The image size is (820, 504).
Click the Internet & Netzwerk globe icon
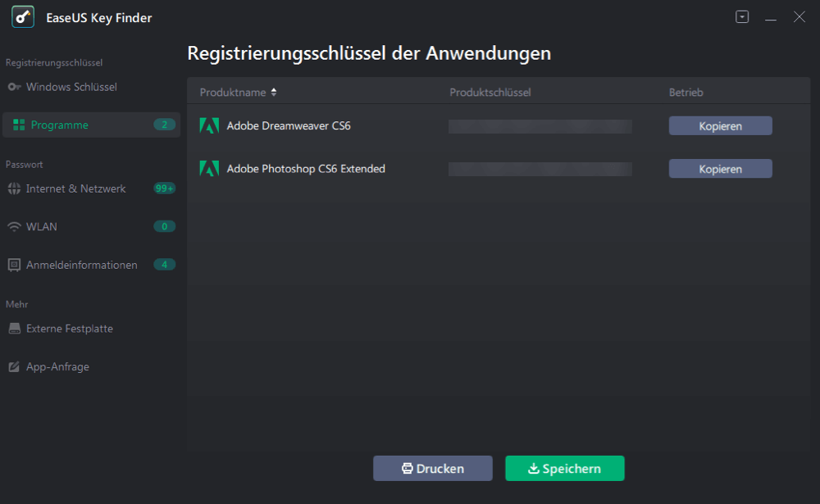point(14,188)
